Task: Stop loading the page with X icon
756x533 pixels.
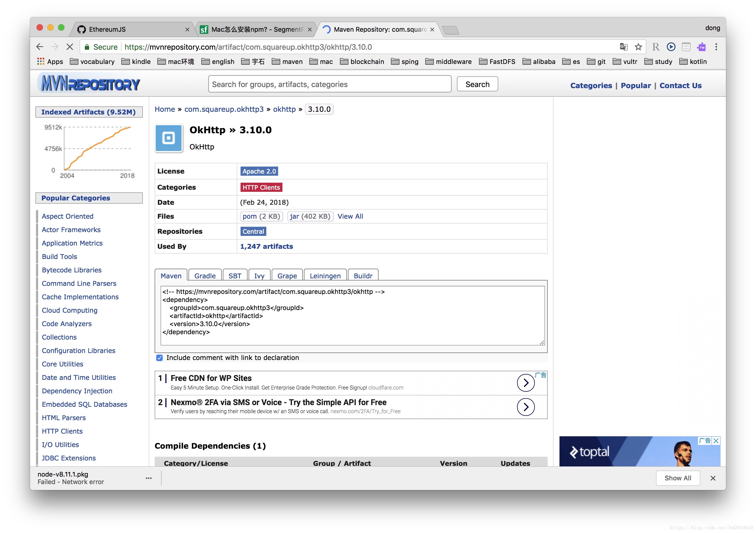Action: 70,47
